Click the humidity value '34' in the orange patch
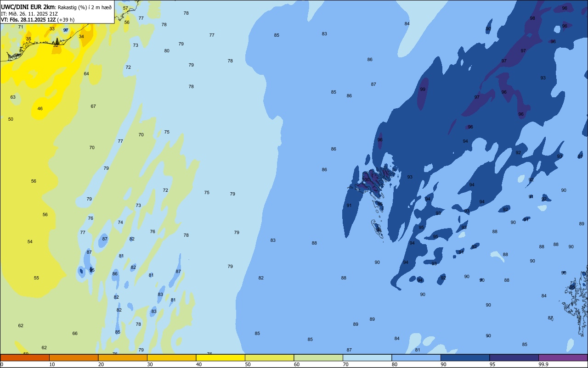The width and height of the screenshot is (588, 368). (81, 37)
